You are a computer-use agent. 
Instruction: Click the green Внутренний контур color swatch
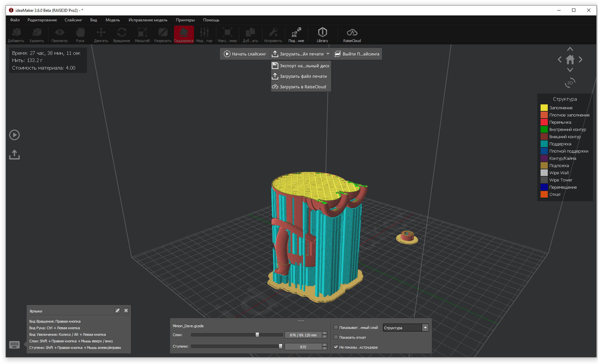coord(544,129)
